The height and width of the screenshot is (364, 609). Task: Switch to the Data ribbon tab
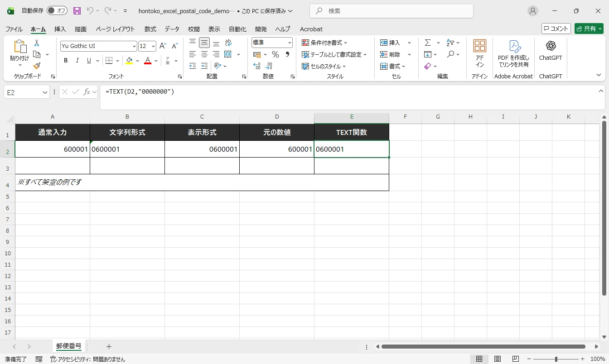tap(172, 29)
